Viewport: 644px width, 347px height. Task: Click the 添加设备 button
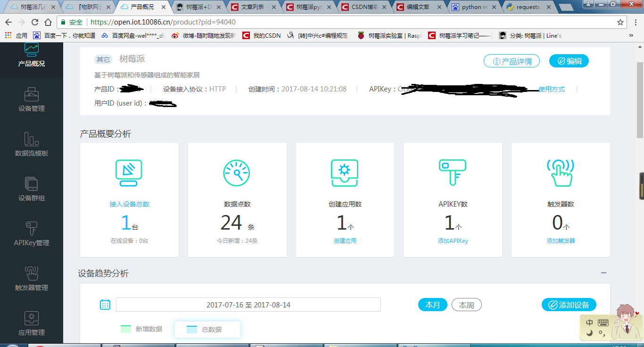pyautogui.click(x=569, y=305)
